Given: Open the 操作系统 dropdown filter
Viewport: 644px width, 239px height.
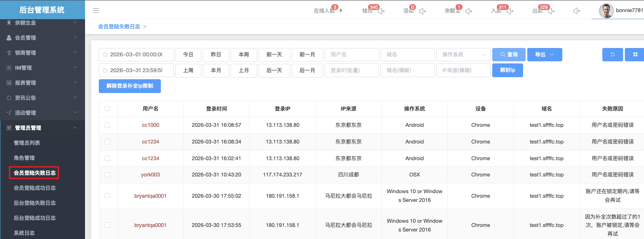Looking at the screenshot, I should (463, 55).
